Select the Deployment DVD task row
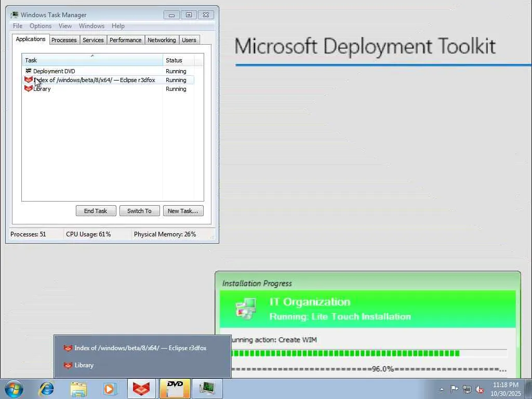 (108, 71)
